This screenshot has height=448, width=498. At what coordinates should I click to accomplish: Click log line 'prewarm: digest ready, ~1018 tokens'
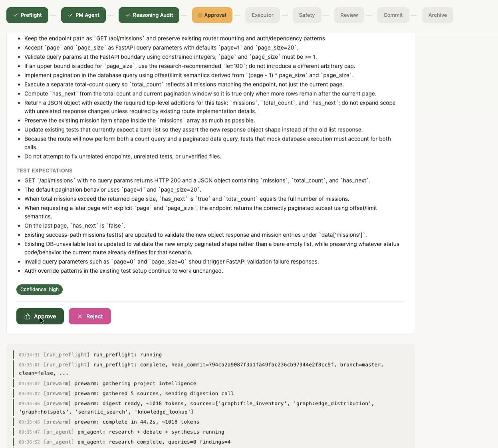click(x=212, y=408)
